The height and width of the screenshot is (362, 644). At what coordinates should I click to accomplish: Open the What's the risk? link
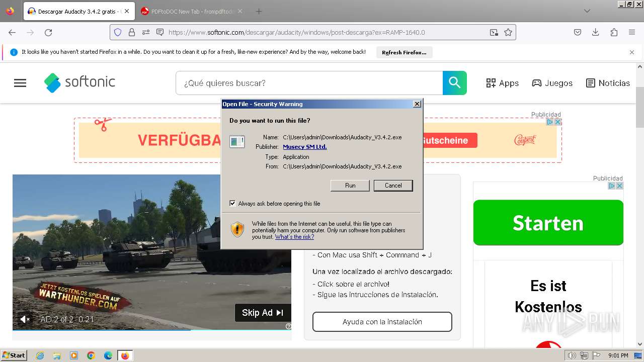294,237
